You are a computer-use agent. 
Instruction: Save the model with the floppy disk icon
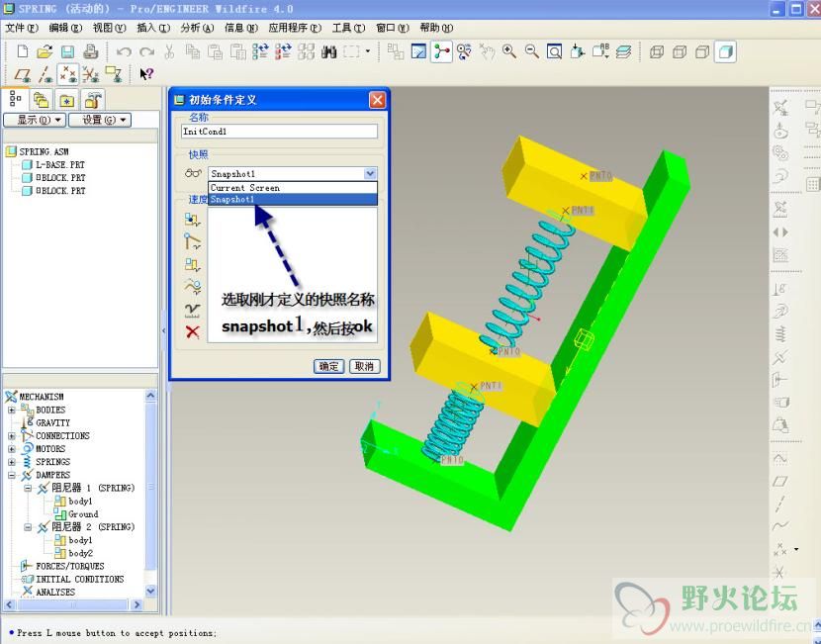pyautogui.click(x=67, y=51)
